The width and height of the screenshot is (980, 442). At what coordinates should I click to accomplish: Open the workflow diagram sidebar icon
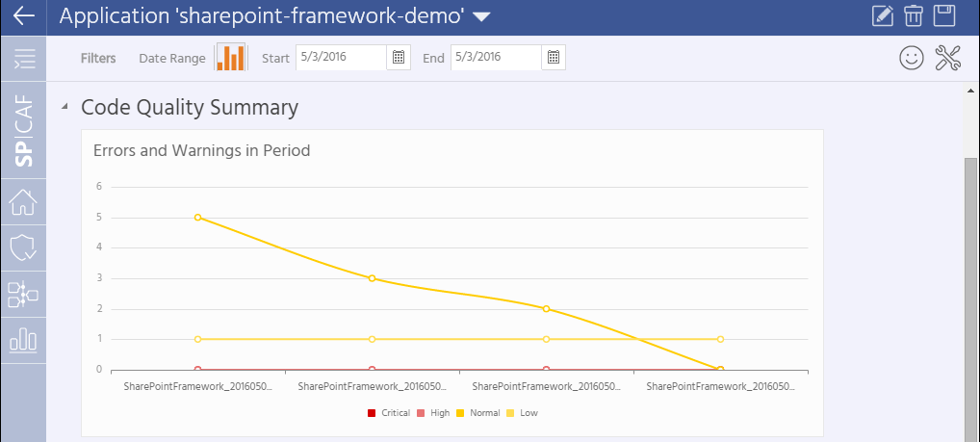tap(23, 294)
